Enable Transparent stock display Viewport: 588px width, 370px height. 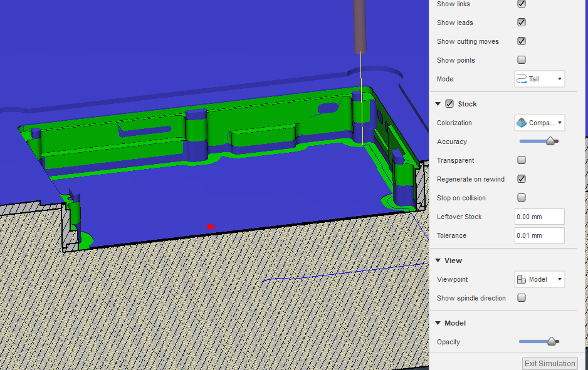click(521, 160)
